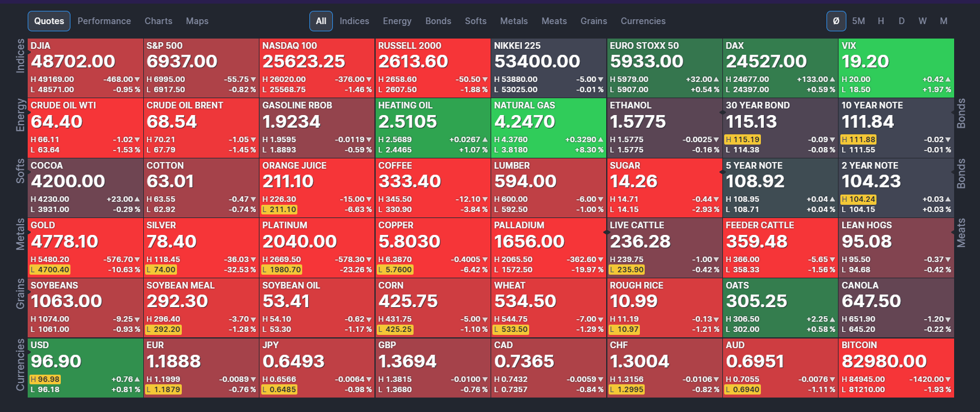Open the EURO STOXX 50 quote tile
980x412 pixels.
click(x=665, y=68)
